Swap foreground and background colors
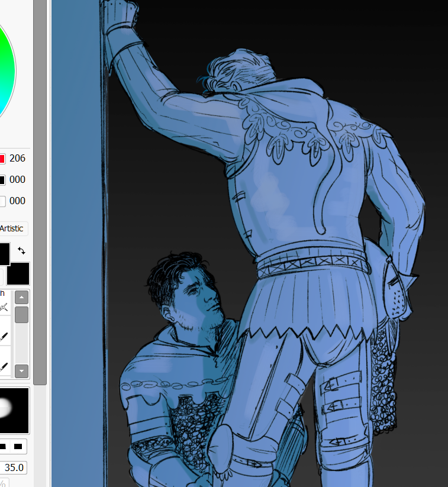The image size is (448, 487). (x=21, y=251)
